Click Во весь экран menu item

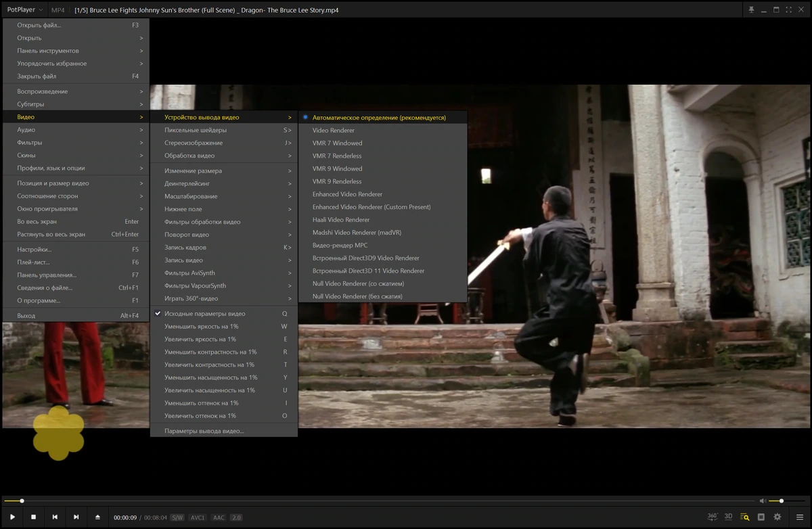pos(76,222)
